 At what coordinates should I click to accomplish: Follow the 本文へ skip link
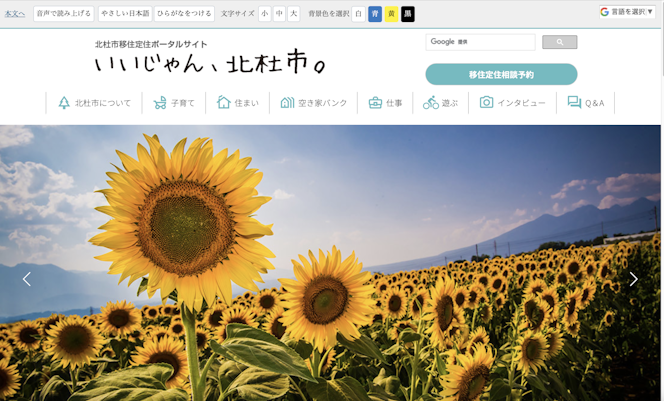point(14,14)
